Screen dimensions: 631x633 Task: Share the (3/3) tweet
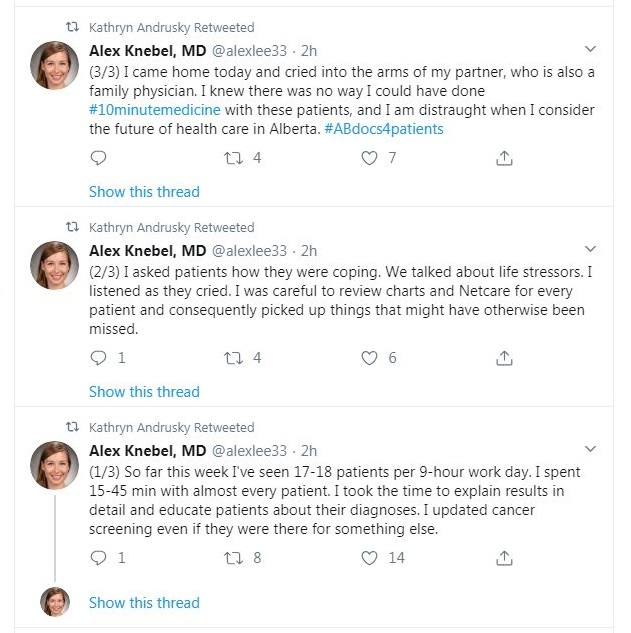[x=505, y=158]
